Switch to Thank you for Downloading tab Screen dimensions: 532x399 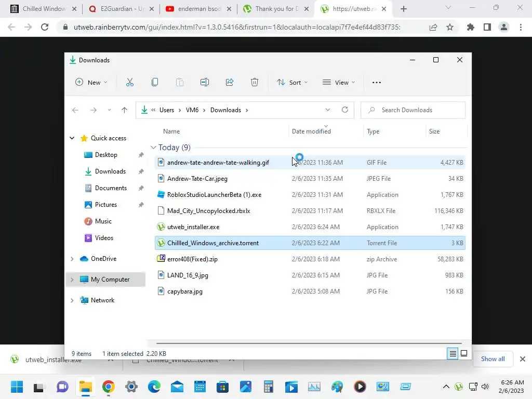click(276, 9)
